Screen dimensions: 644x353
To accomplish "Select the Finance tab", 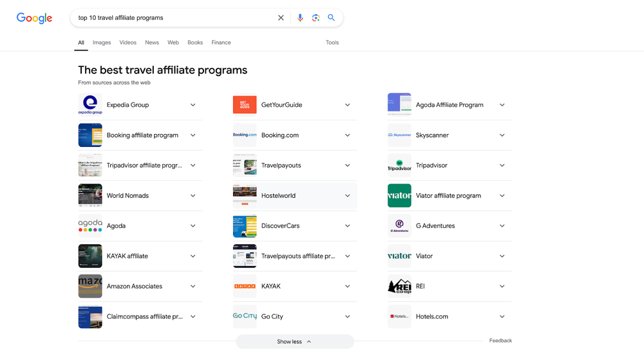I will [x=221, y=43].
